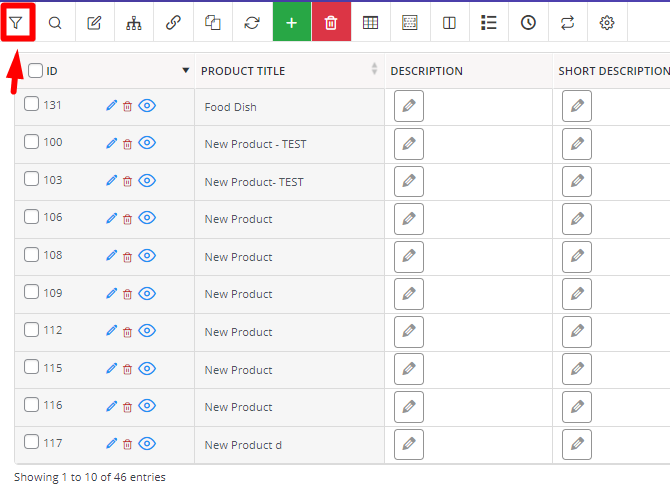Edit short description for product 117
670x491 pixels.
[x=577, y=444]
